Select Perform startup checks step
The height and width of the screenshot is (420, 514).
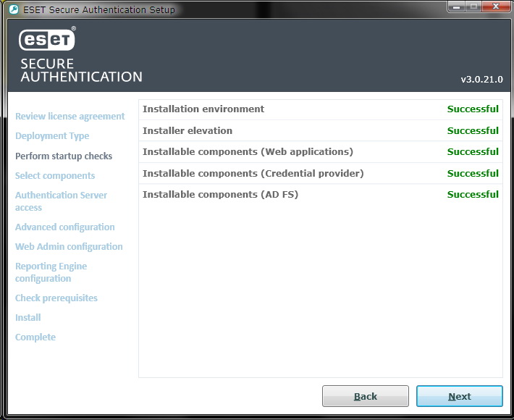(x=64, y=156)
